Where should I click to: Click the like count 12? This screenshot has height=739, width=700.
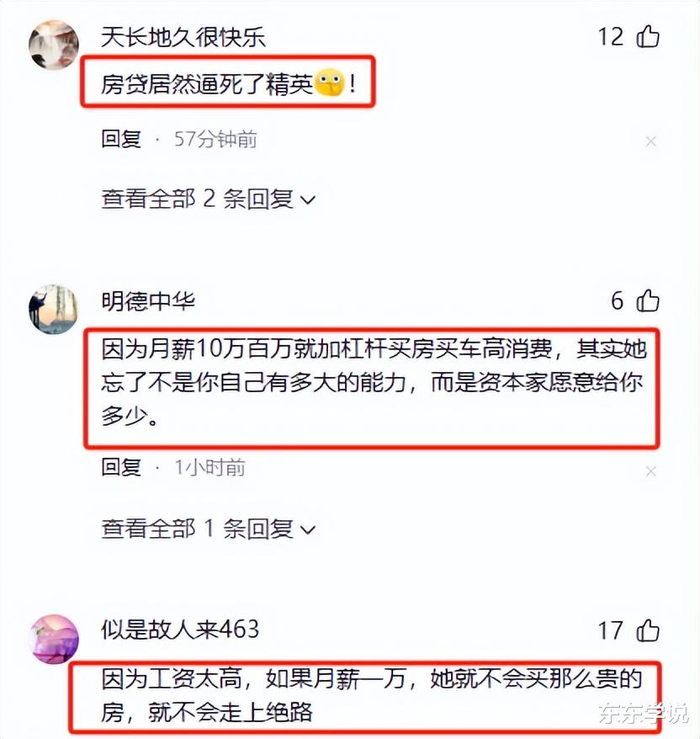point(611,37)
